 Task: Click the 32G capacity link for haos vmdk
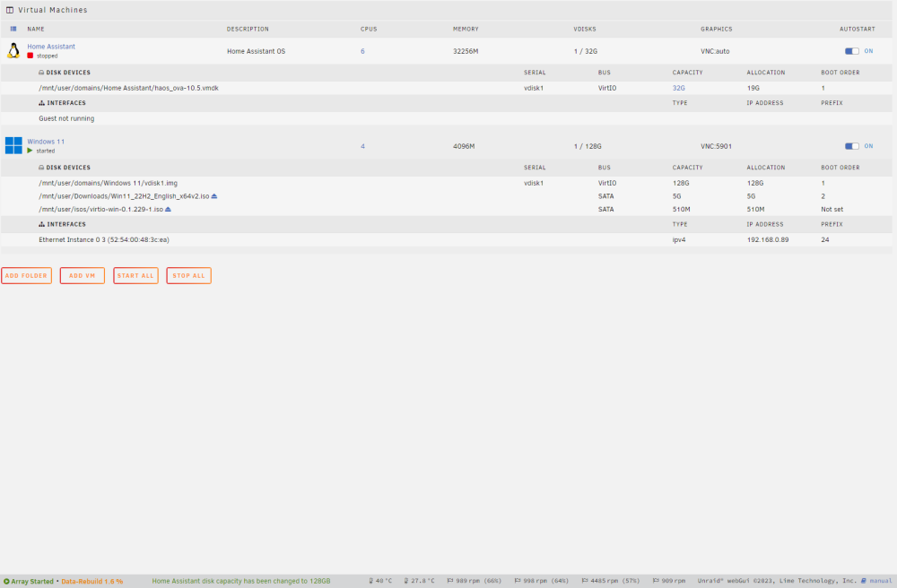tap(678, 88)
